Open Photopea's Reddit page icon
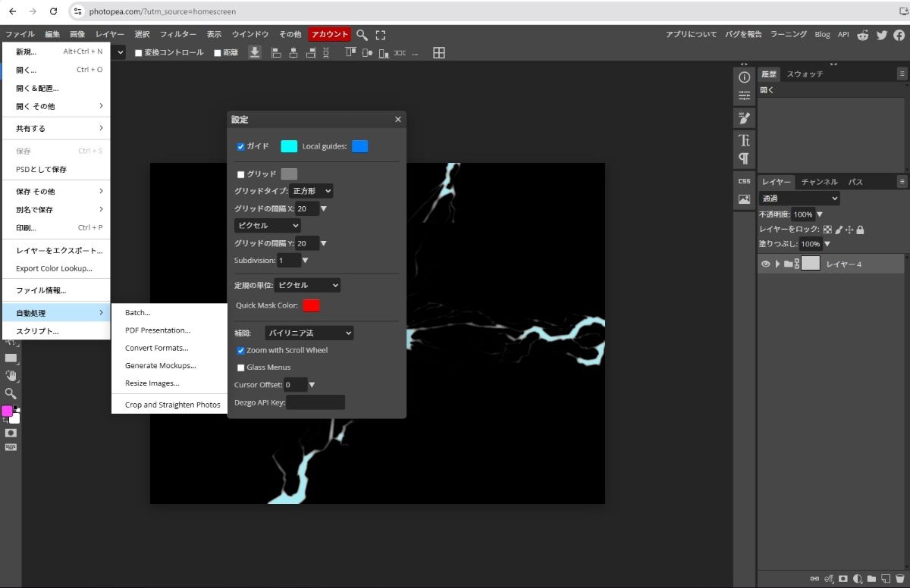 point(863,35)
